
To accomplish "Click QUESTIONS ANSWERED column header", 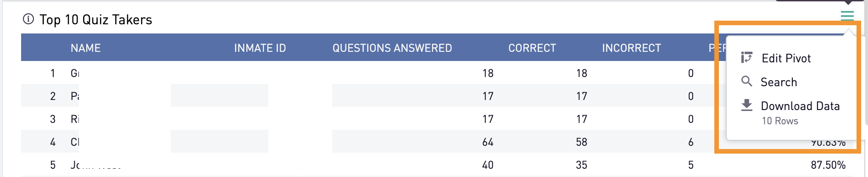I will pos(392,48).
